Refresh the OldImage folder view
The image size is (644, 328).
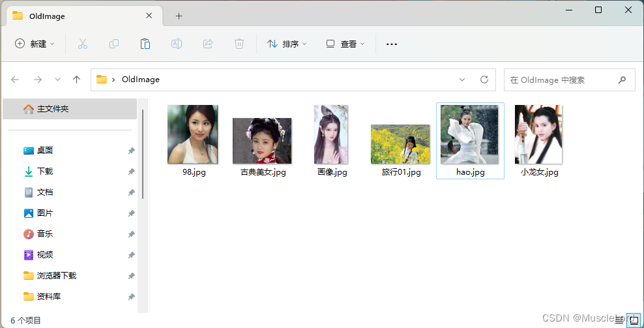click(484, 80)
